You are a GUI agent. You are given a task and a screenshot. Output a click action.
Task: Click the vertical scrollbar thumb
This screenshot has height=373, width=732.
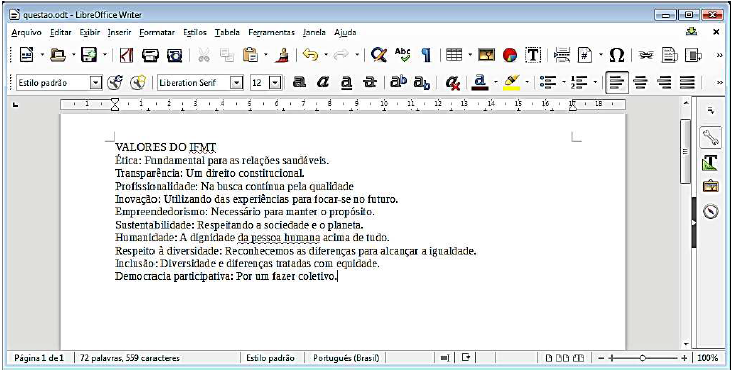[685, 152]
